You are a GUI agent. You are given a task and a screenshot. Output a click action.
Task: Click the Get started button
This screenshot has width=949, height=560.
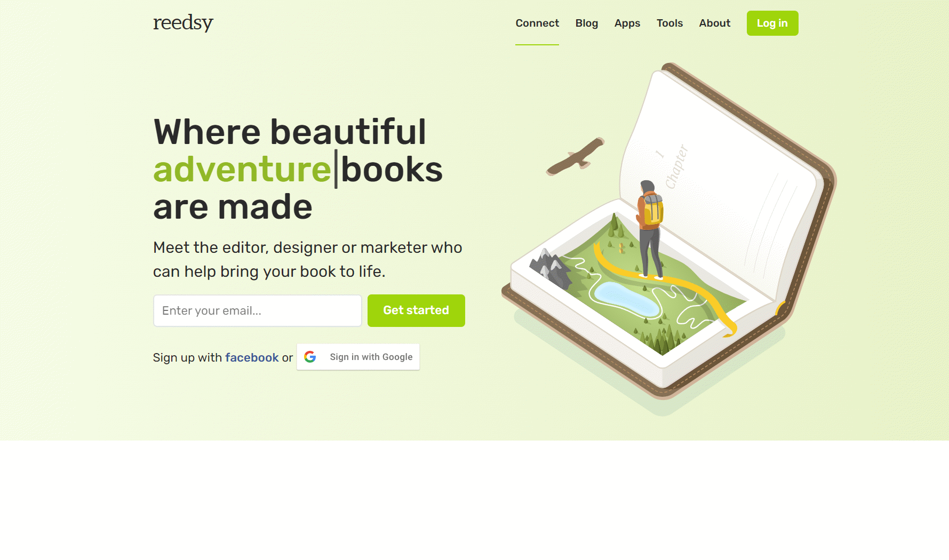click(x=416, y=310)
